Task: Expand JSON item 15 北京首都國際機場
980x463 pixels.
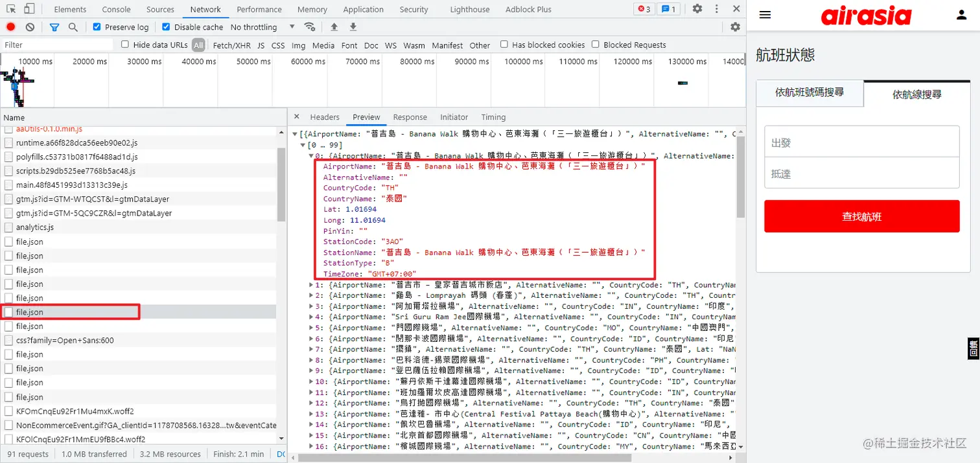Action: (x=311, y=436)
